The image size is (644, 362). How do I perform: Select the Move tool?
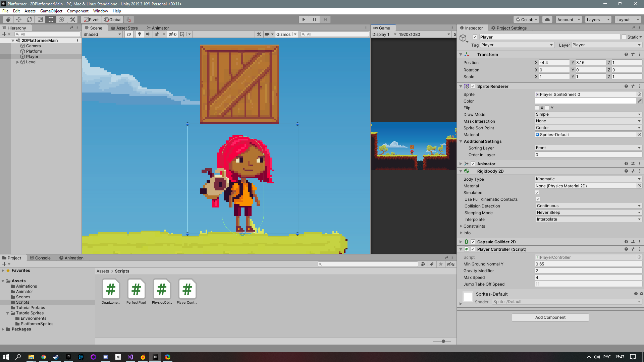coord(19,19)
